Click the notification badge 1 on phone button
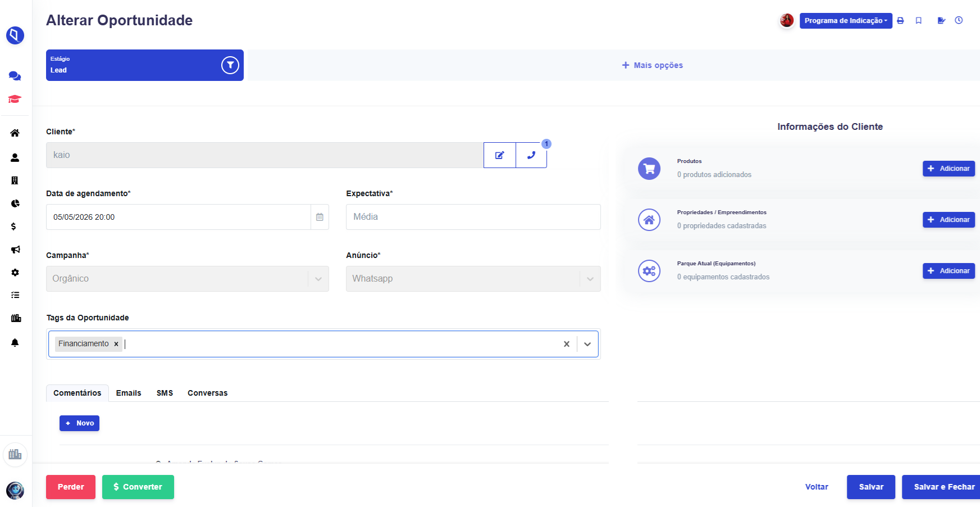 (546, 144)
